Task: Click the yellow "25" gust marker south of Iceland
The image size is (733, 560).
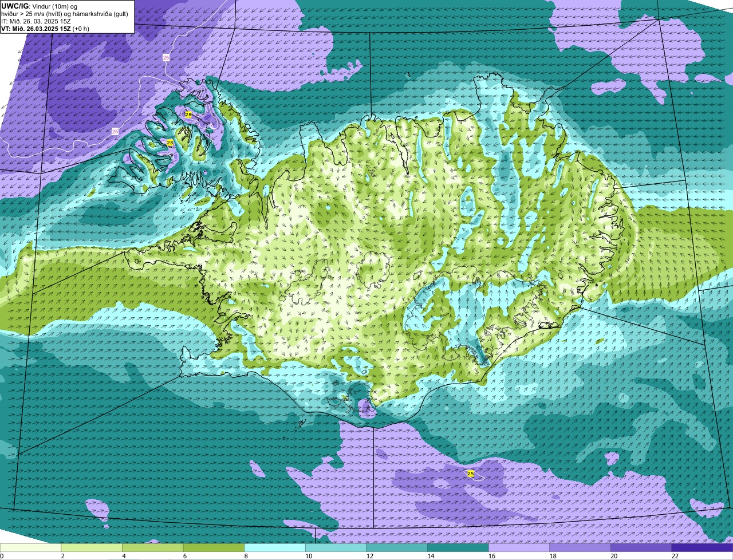Action: coord(471,474)
